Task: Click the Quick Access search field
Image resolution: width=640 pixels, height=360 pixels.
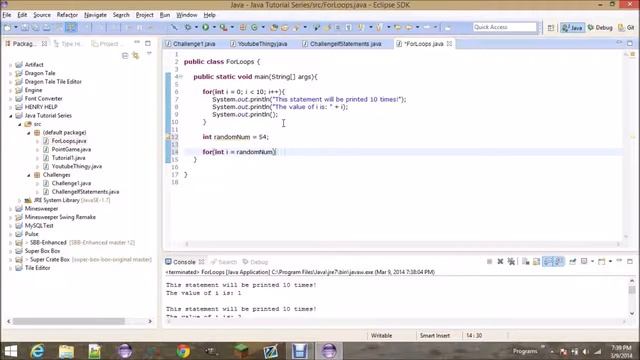Action: point(504,27)
